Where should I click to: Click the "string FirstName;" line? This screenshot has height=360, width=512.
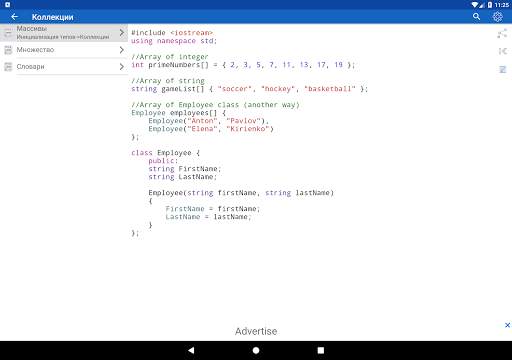tap(185, 169)
